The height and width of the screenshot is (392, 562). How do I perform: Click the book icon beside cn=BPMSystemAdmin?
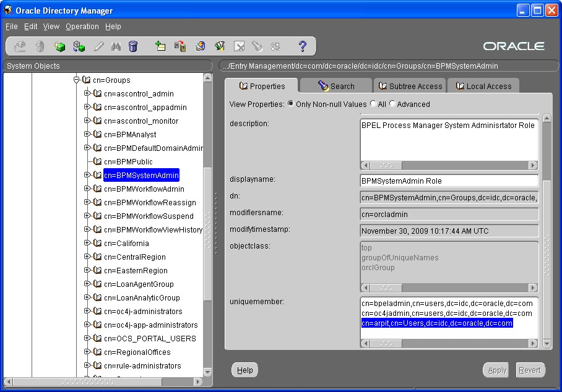pyautogui.click(x=98, y=175)
